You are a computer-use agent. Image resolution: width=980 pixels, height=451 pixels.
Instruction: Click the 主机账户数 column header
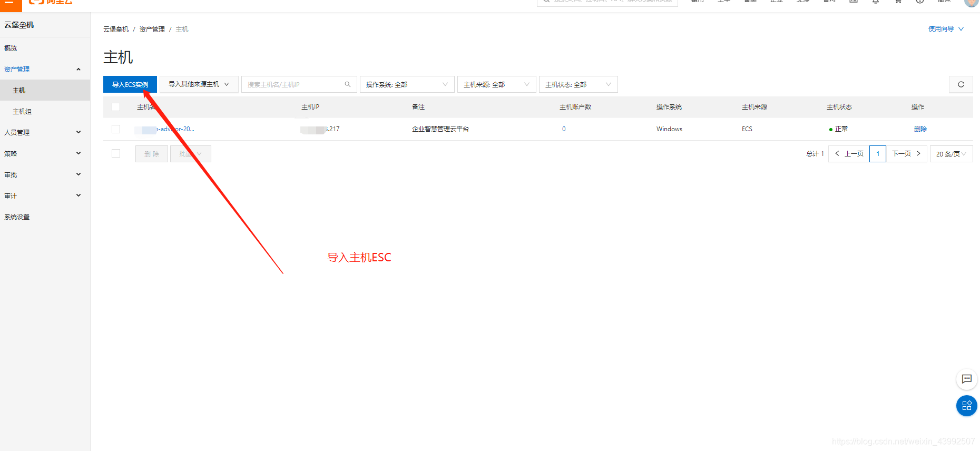coord(575,107)
